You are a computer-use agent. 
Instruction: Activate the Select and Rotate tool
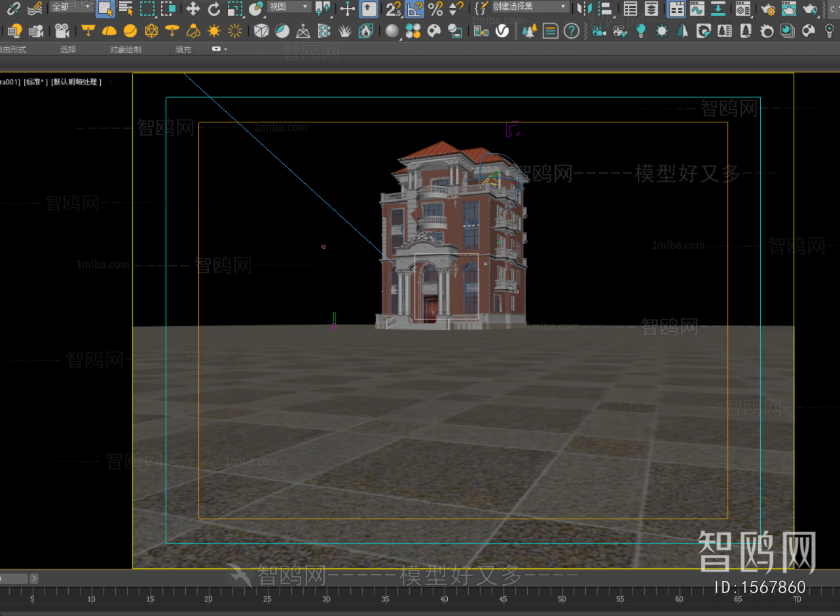(x=214, y=8)
